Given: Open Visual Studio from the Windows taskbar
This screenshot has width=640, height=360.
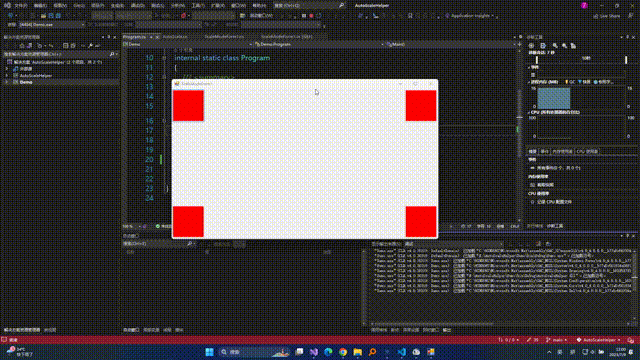Looking at the screenshot, I should click(313, 352).
